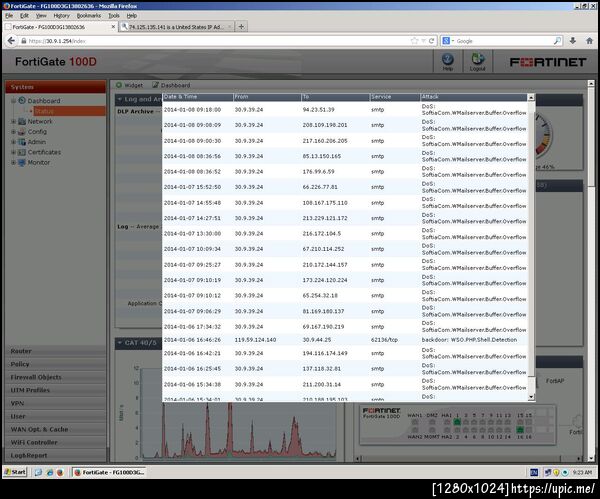600x499 pixels.
Task: Sort by Attack column header
Action: (473, 97)
